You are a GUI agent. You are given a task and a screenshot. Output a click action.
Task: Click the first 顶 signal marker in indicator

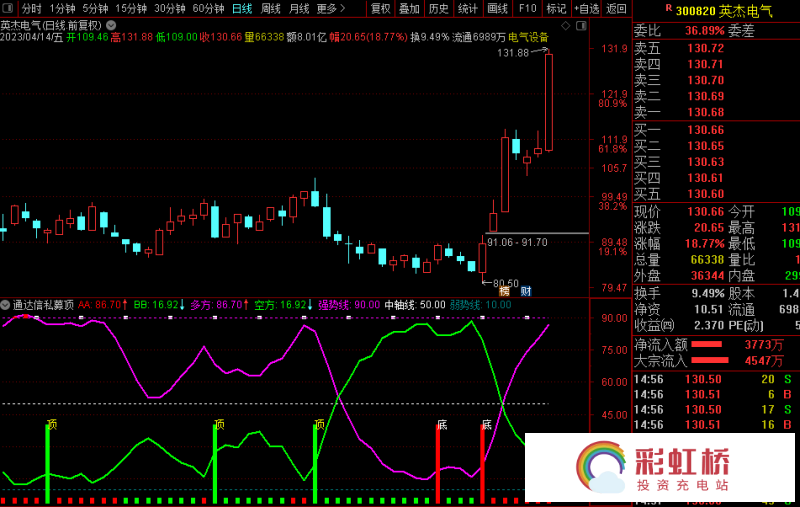[x=51, y=424]
